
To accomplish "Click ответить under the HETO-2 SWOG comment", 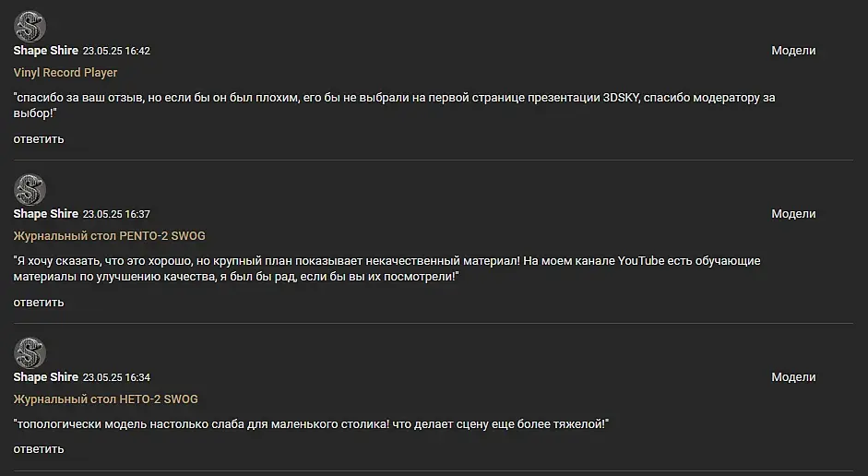I will [x=39, y=449].
